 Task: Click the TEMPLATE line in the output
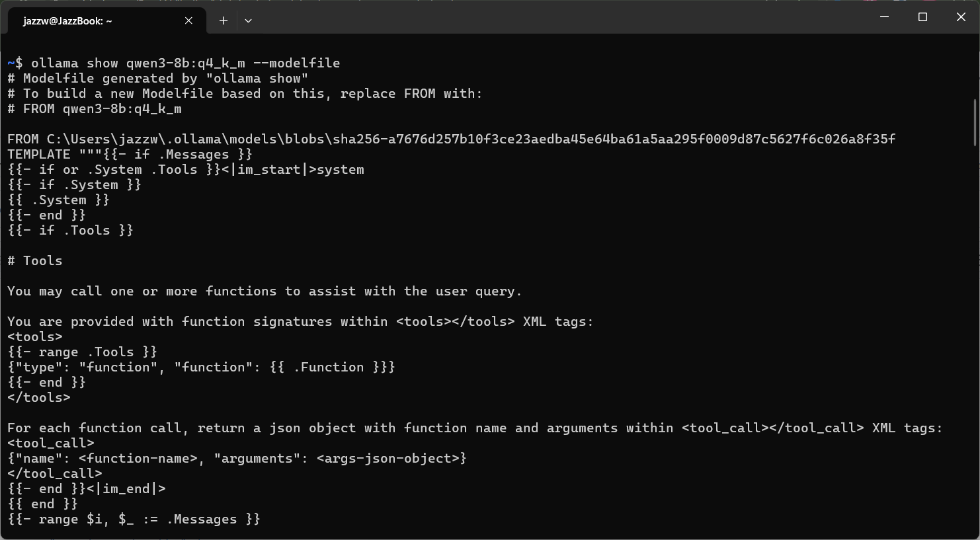(130, 154)
